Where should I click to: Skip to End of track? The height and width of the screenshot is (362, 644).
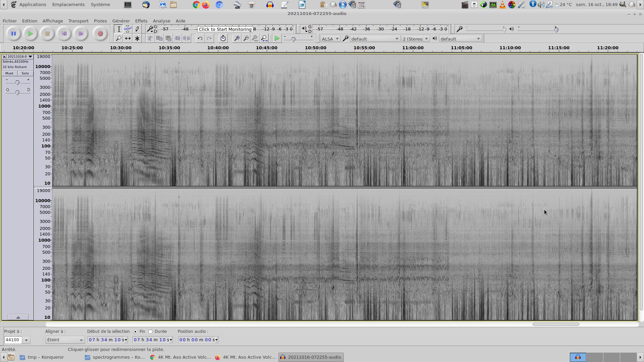(x=80, y=34)
